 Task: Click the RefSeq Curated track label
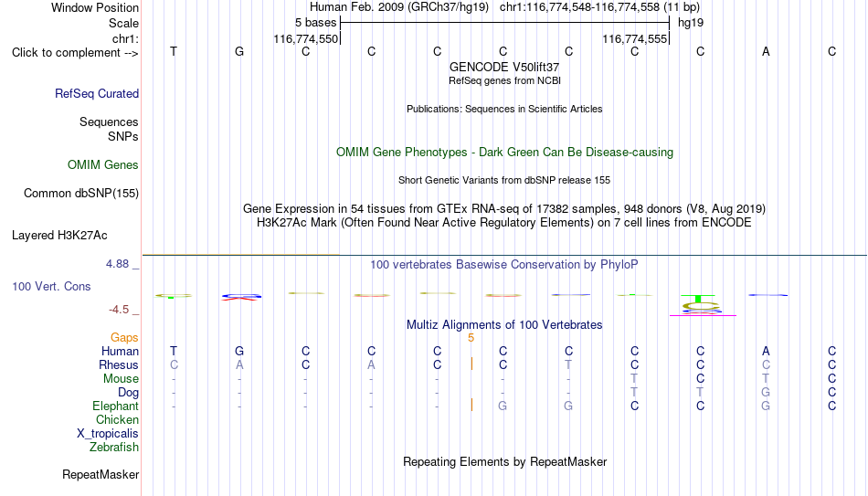pos(96,93)
